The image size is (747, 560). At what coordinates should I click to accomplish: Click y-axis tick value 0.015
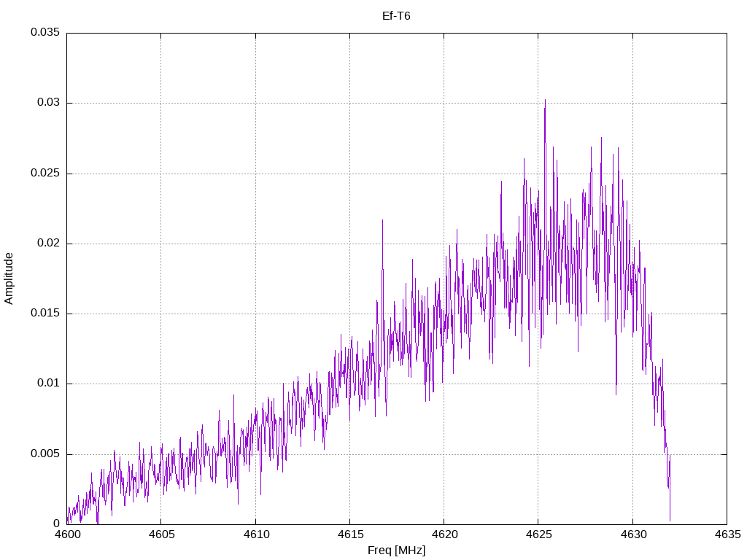(45, 314)
